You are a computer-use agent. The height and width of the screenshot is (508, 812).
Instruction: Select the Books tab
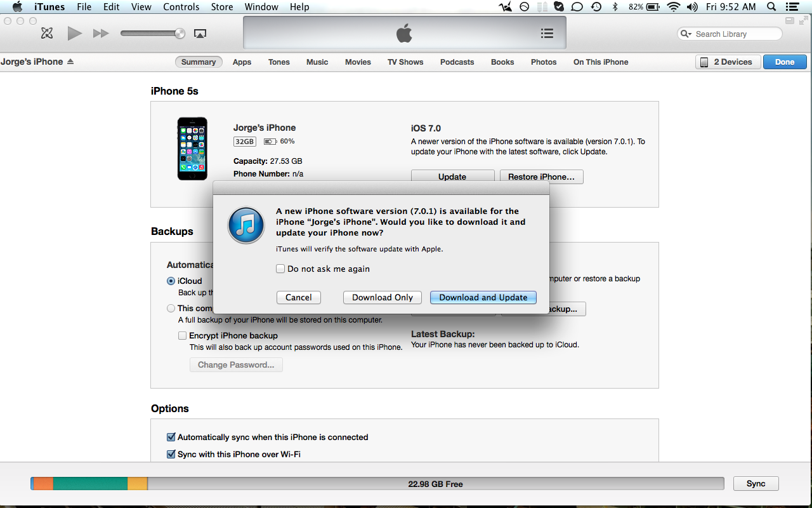(x=502, y=62)
